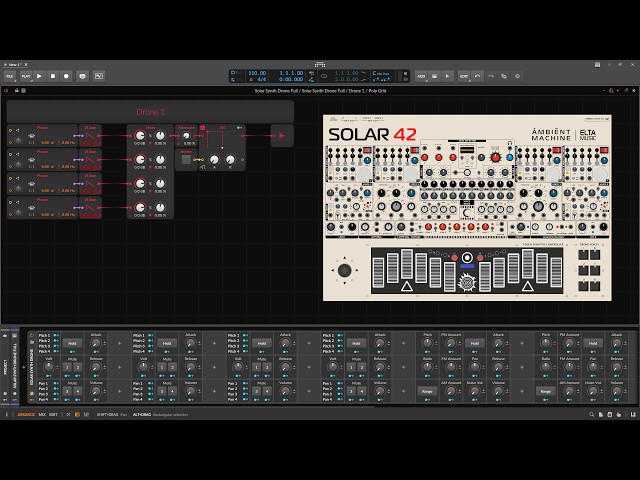
Task: Click the image icon next to ADD
Action: click(434, 76)
